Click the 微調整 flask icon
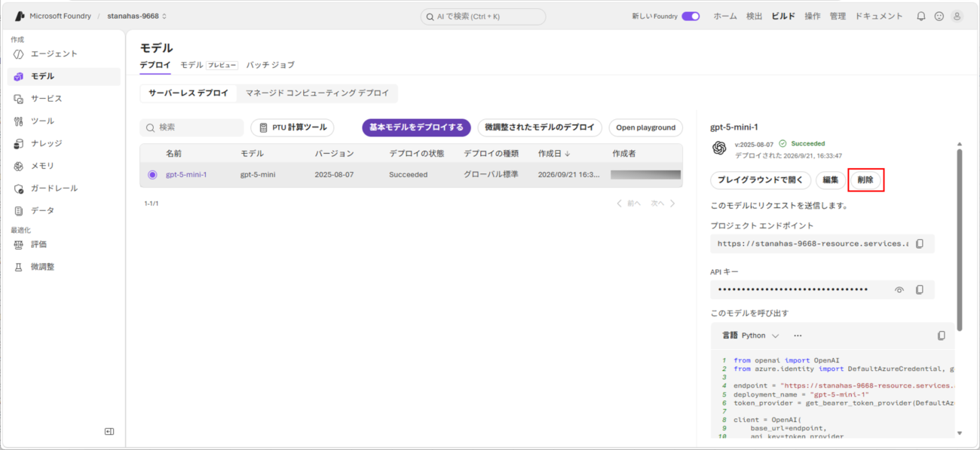 pyautogui.click(x=19, y=267)
